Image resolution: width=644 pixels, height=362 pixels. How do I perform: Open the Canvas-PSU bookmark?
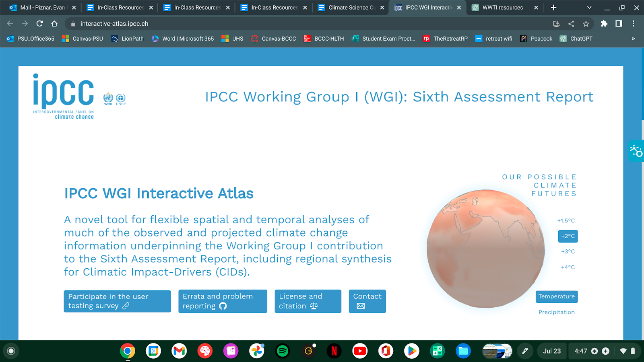click(83, 39)
